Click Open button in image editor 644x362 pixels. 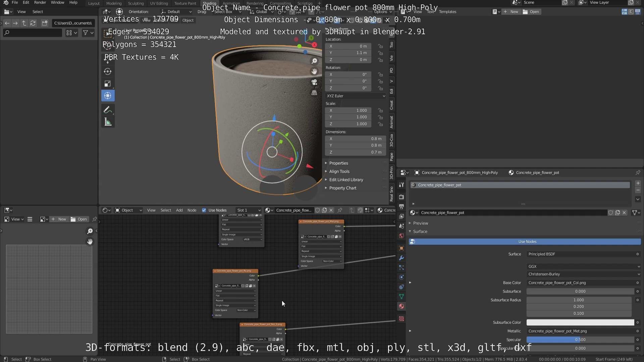79,219
